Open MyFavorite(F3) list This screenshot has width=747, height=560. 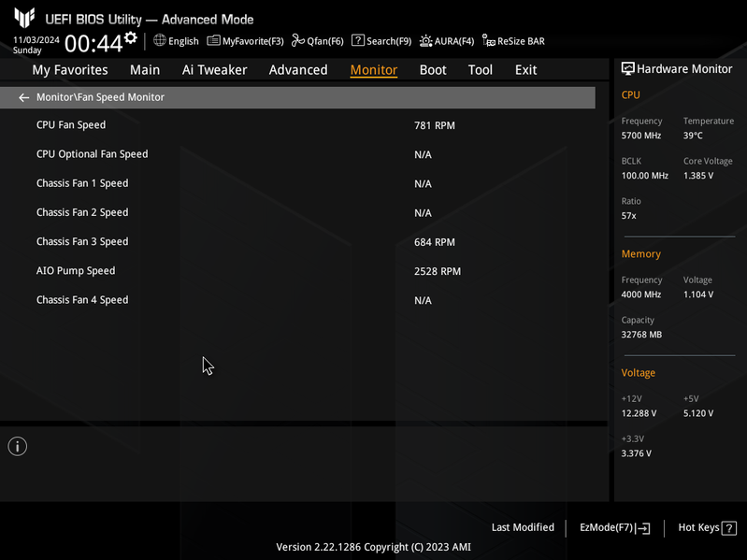click(245, 41)
